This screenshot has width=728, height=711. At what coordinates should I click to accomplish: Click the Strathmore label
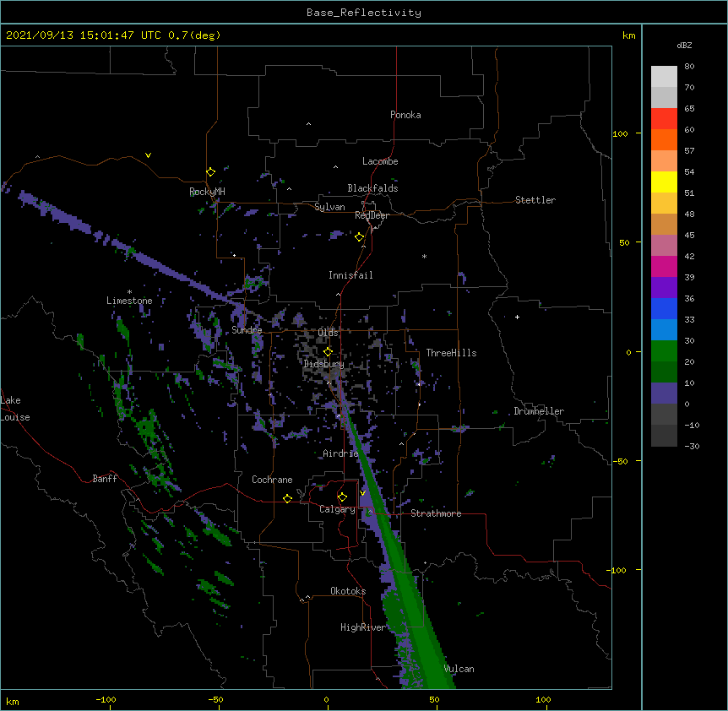[x=436, y=513]
